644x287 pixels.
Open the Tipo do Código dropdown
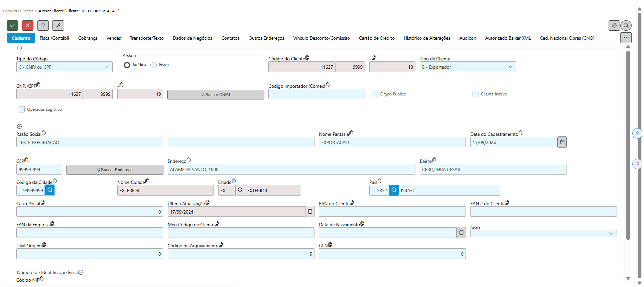pos(64,67)
